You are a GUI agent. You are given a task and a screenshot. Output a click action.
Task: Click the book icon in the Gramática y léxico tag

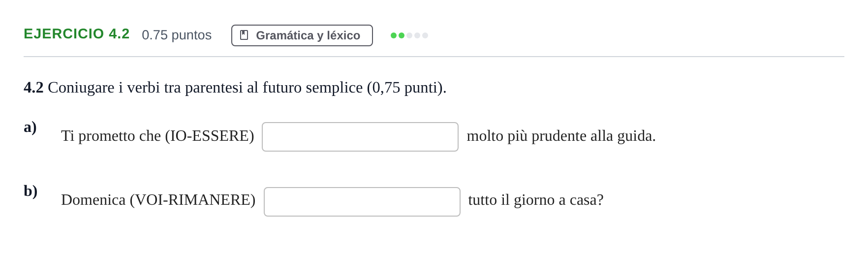coord(244,35)
